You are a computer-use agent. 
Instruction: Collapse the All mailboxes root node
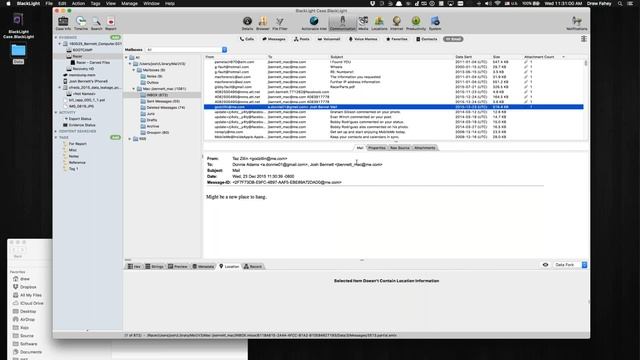click(x=127, y=58)
